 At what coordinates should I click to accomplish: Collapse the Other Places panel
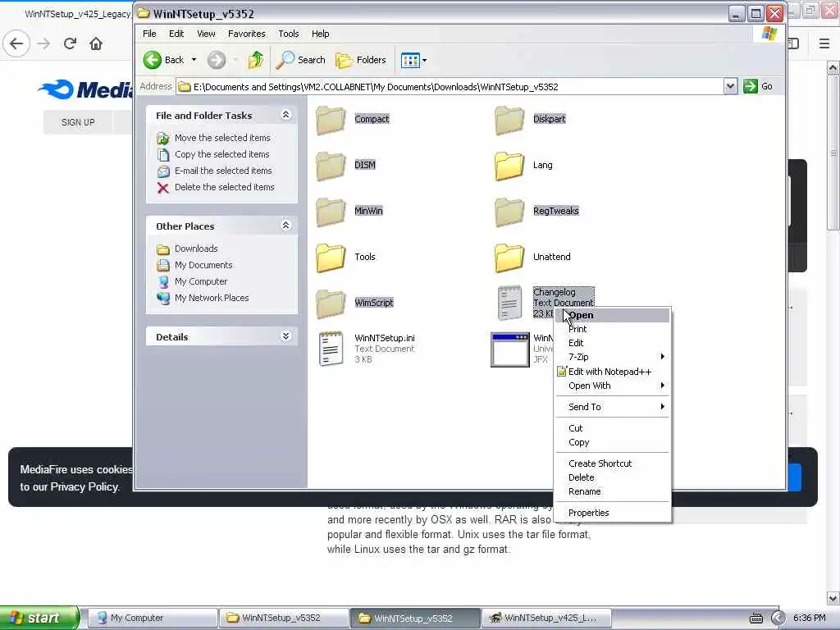[x=285, y=226]
